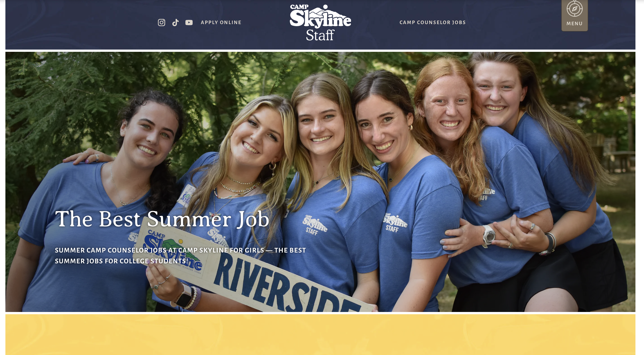Click the summer camp counselor jobs subtitle text

pos(180,256)
